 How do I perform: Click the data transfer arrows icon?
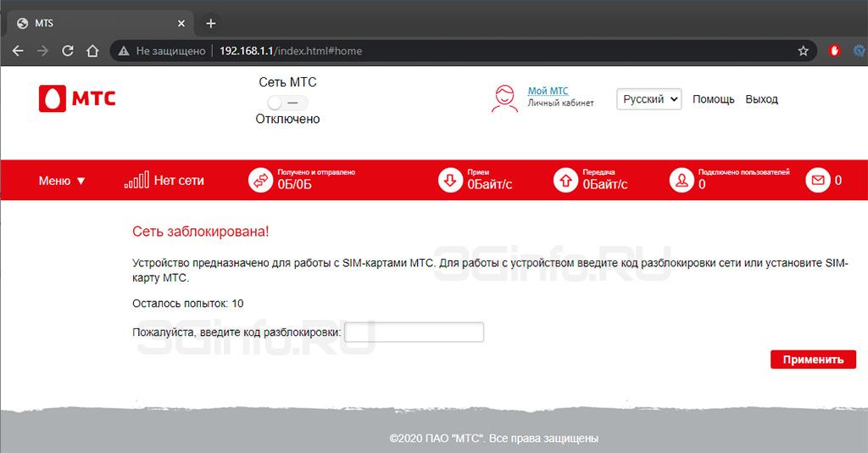[x=260, y=181]
